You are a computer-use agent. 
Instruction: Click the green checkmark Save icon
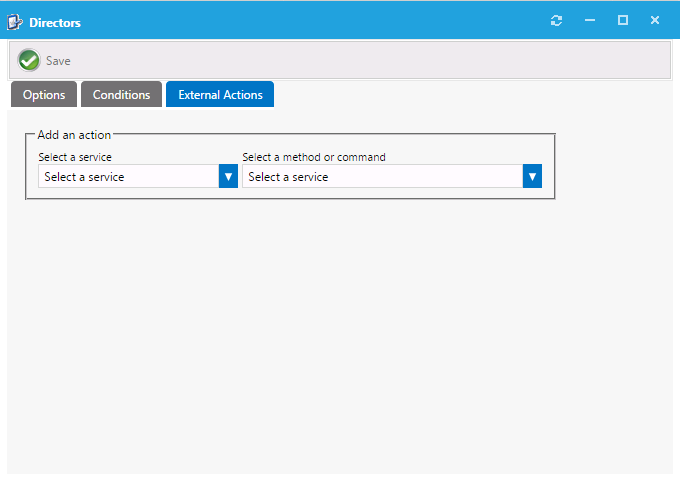click(29, 60)
